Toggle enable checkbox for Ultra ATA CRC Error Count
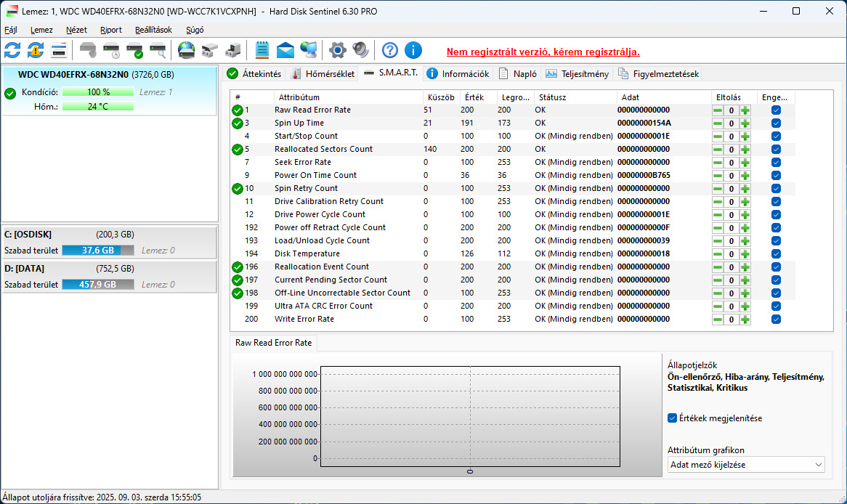Screen dimensions: 847x504 click(776, 306)
